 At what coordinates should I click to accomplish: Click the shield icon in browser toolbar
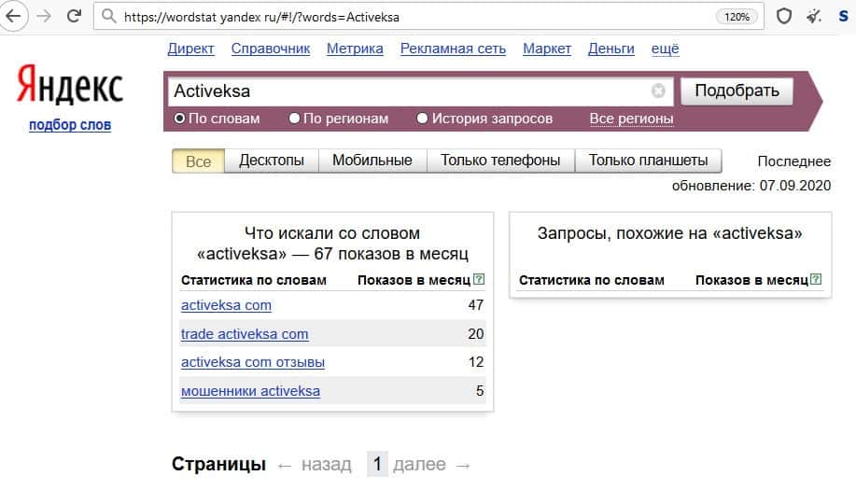click(x=784, y=16)
